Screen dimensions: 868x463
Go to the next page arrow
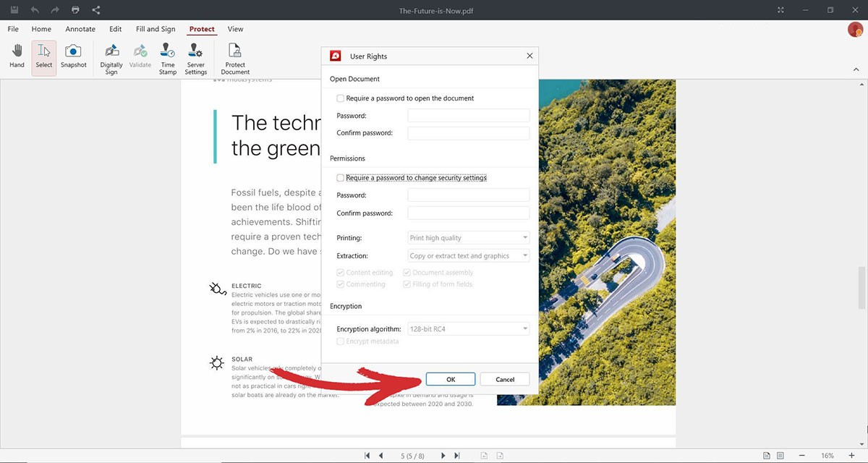tap(443, 456)
